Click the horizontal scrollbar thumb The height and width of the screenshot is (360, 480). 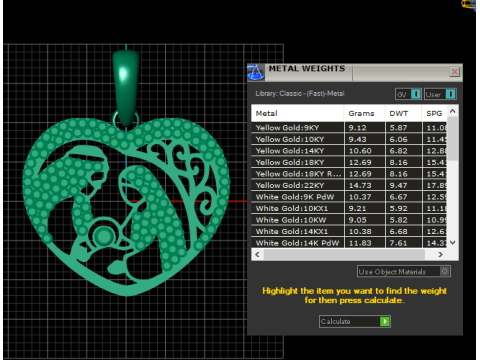point(344,254)
